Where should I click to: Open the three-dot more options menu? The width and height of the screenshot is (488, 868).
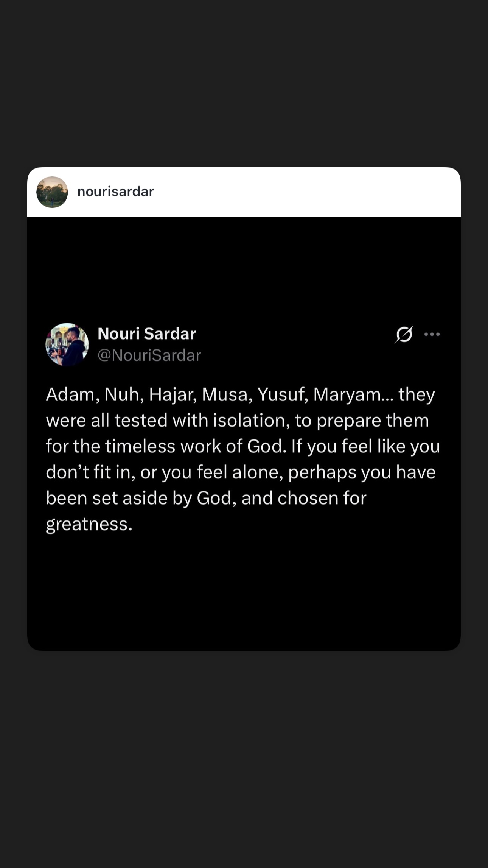pos(432,334)
